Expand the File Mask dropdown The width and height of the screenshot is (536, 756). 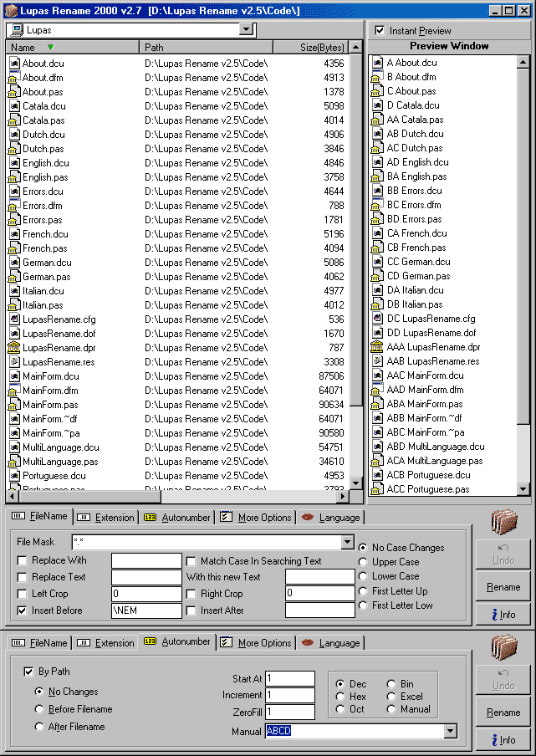point(348,543)
